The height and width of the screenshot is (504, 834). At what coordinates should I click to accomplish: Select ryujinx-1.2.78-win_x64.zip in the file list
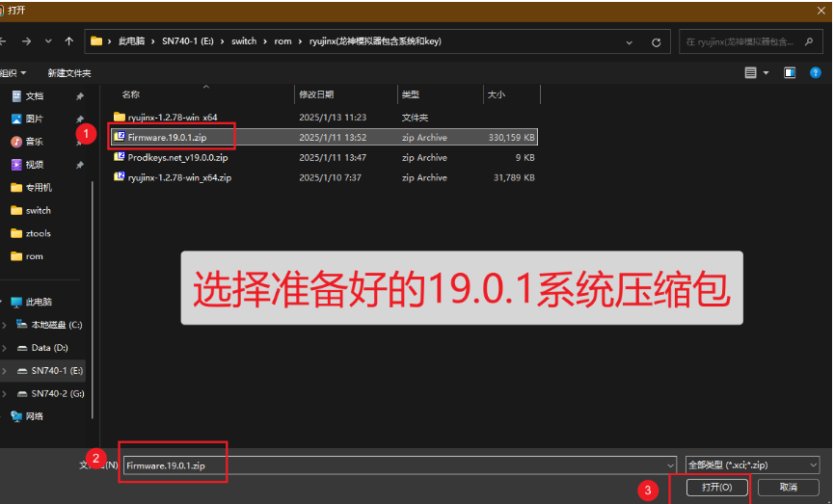[x=178, y=177]
